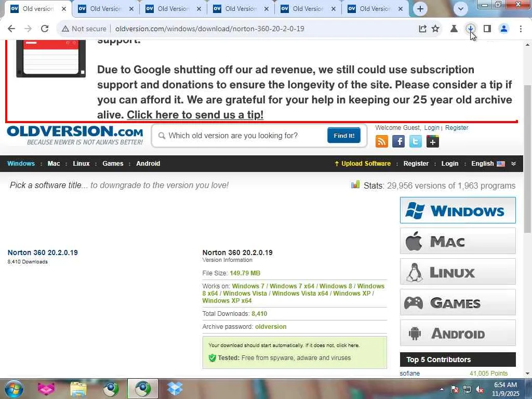This screenshot has width=532, height=399.
Task: Open the share page icon
Action: click(422, 29)
